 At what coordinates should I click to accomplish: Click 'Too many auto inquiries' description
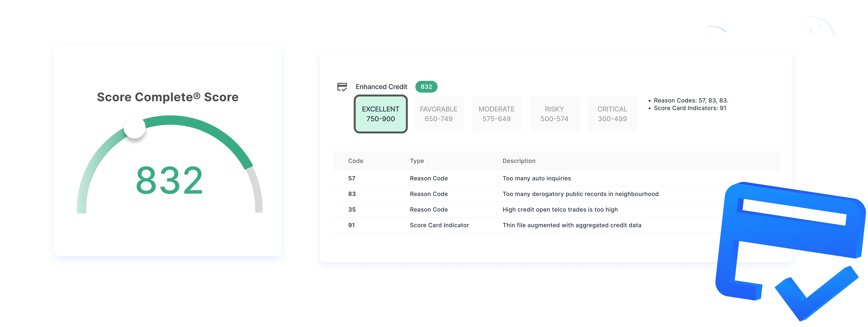(537, 178)
